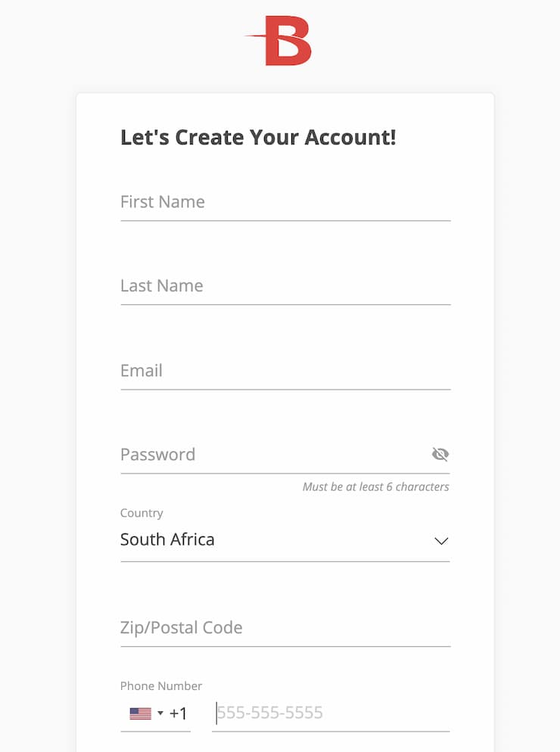The width and height of the screenshot is (560, 752).
Task: Click the US flag icon
Action: click(140, 713)
